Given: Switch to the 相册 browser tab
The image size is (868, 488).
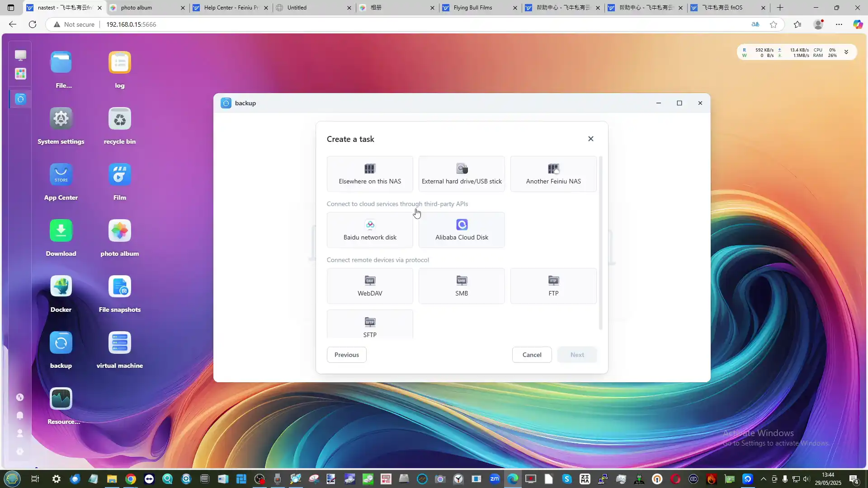Looking at the screenshot, I should [x=396, y=8].
